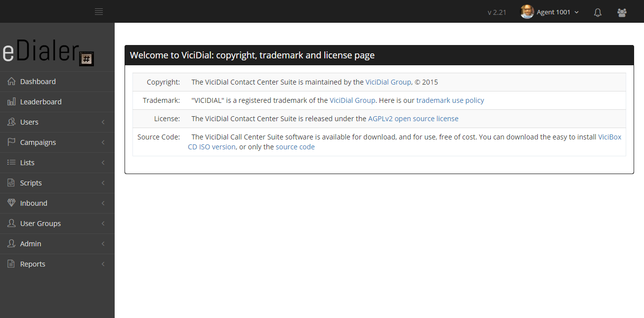Open the notifications bell icon
The height and width of the screenshot is (318, 644).
(598, 12)
